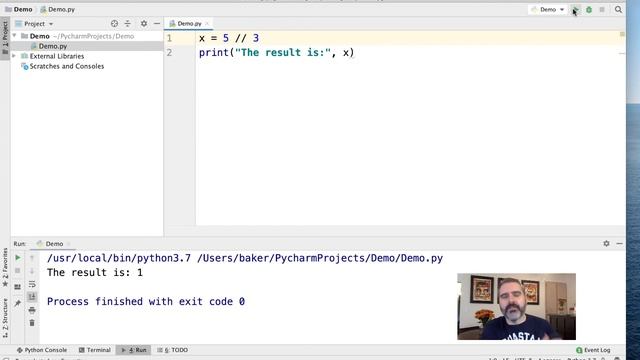Viewport: 640px width, 360px height.
Task: Hide the Project panel with the minus icon
Action: click(157, 24)
